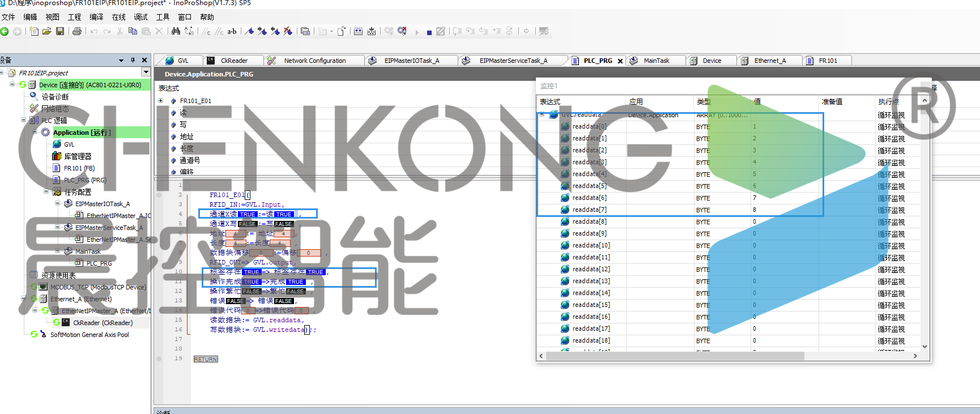Open the 编译 menu
Screen dimensions: 980x414
point(96,17)
